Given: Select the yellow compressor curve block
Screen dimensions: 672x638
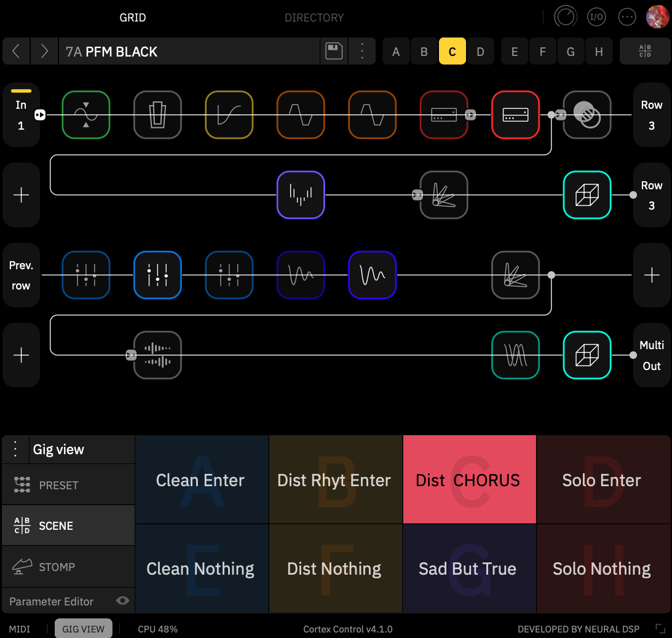Looking at the screenshot, I should click(229, 115).
